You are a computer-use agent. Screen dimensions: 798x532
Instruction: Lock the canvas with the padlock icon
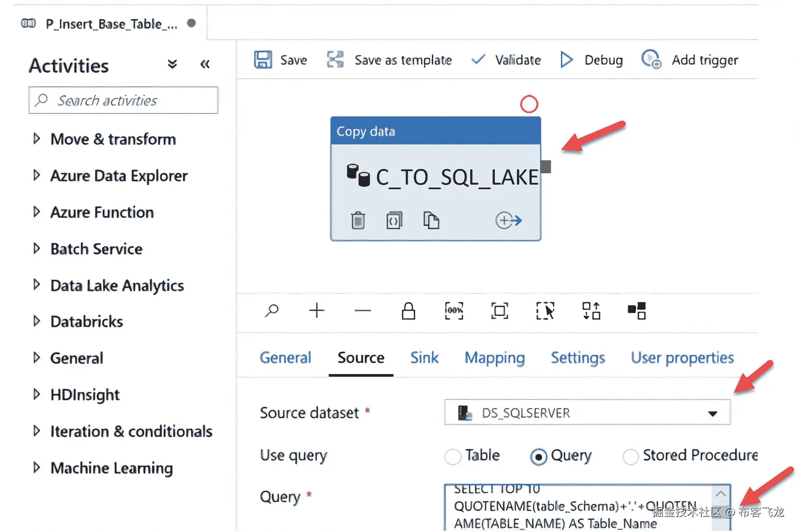[x=408, y=311]
